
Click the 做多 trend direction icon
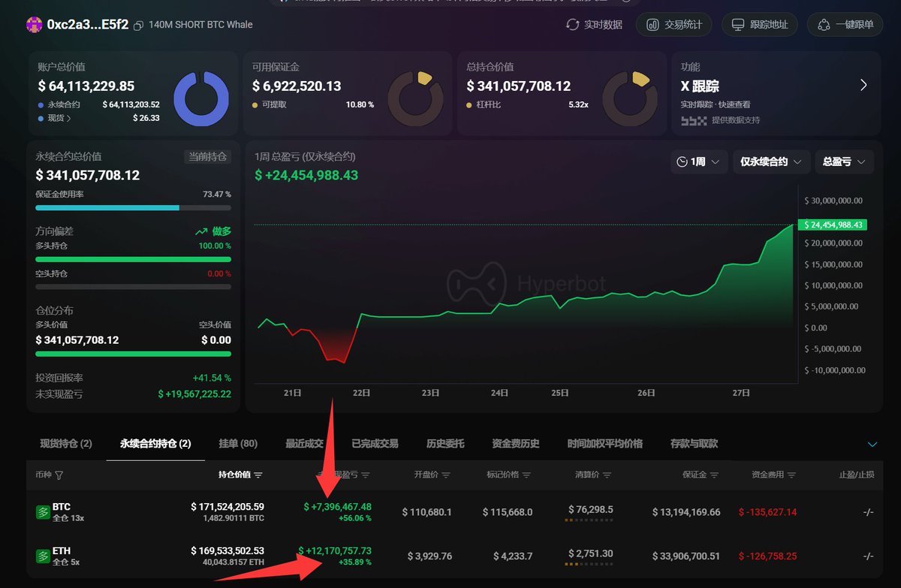coord(201,232)
